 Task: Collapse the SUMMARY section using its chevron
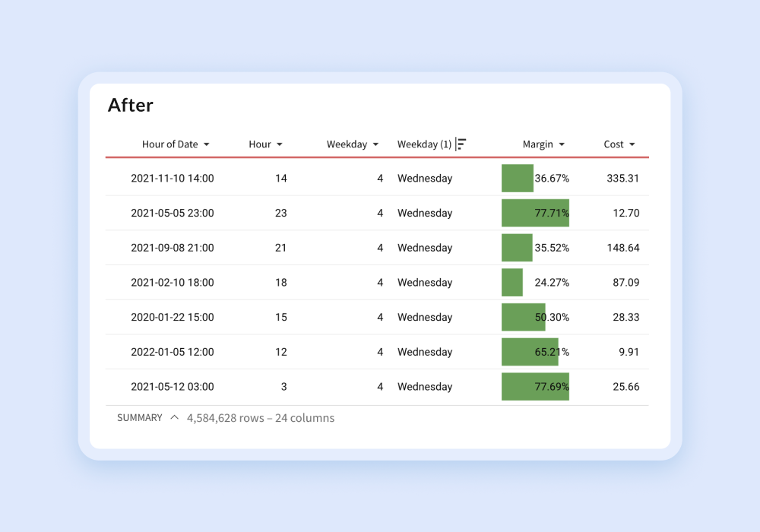point(173,417)
